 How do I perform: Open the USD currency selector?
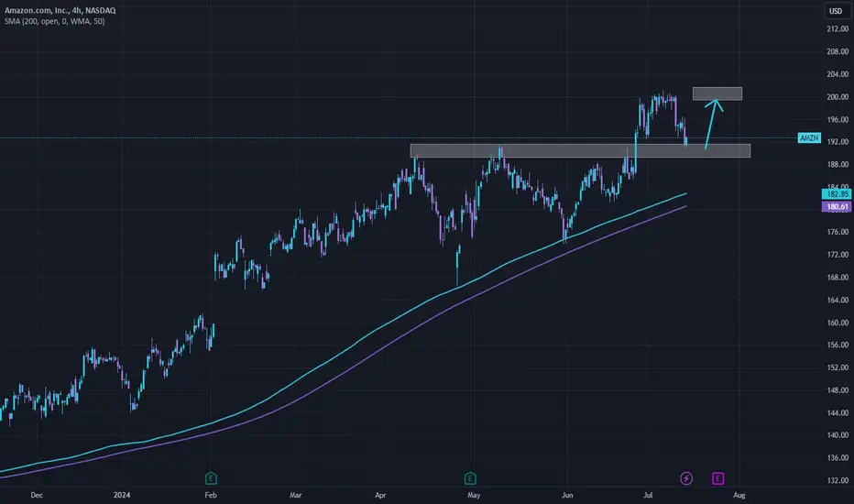836,11
